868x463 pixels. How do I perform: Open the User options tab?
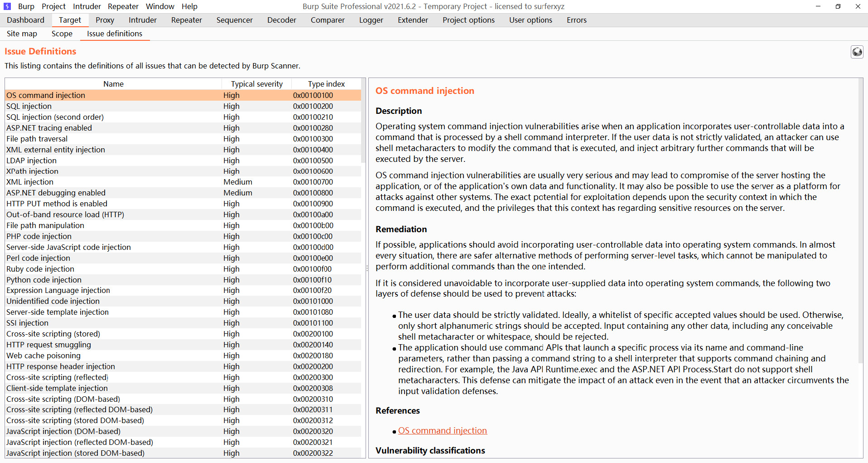click(x=530, y=20)
